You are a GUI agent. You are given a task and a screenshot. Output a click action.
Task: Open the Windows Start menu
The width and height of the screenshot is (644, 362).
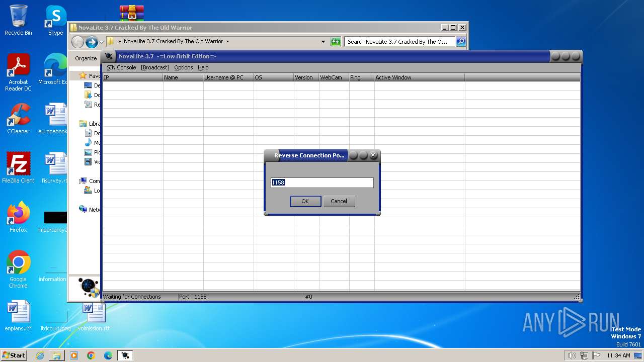[x=14, y=355]
